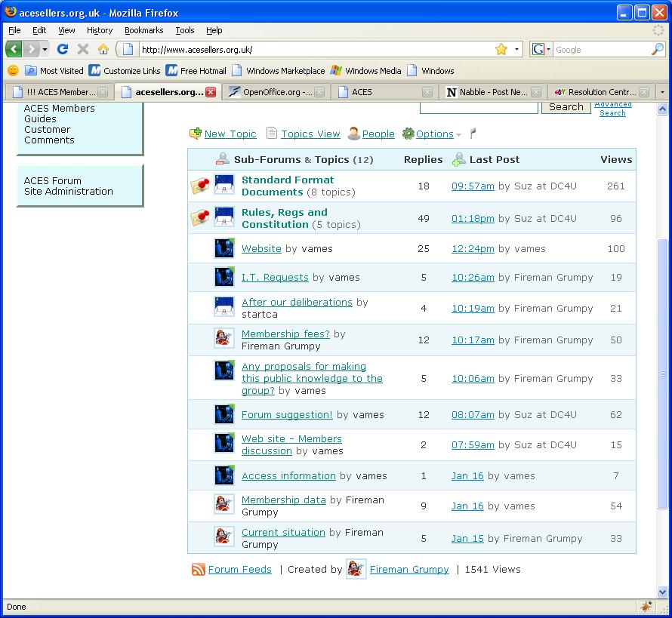Click the vertical page scrollbar

pyautogui.click(x=663, y=377)
